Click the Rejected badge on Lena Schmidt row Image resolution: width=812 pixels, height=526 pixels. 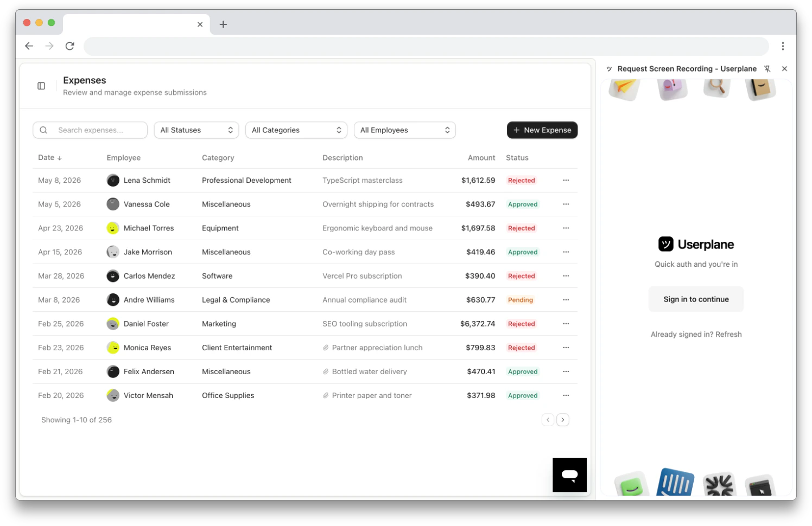click(x=522, y=181)
